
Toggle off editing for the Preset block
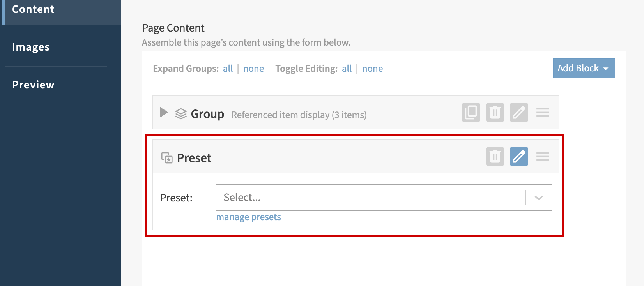pos(519,157)
